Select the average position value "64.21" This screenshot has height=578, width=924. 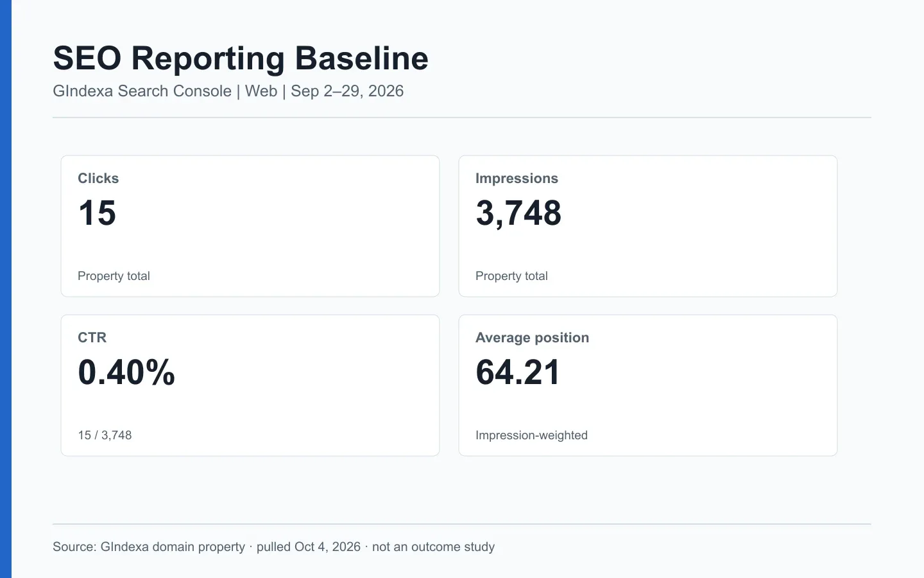(x=518, y=372)
